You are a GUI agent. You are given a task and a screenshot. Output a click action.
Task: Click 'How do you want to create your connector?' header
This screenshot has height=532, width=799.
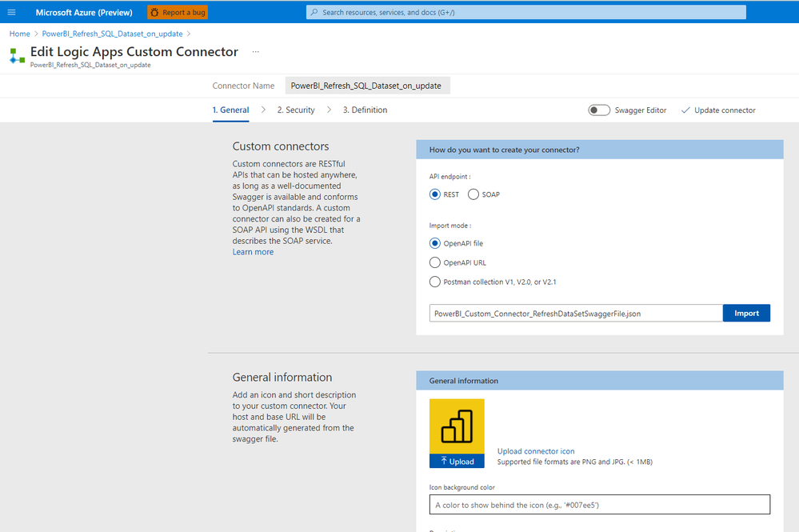[x=504, y=150]
